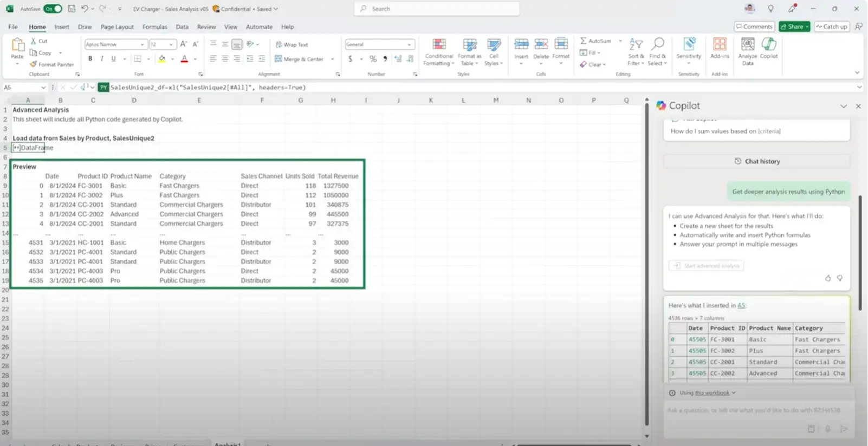Screen dimensions: 868x446
Task: Click the Copilot prompt input field
Action: pos(753,410)
